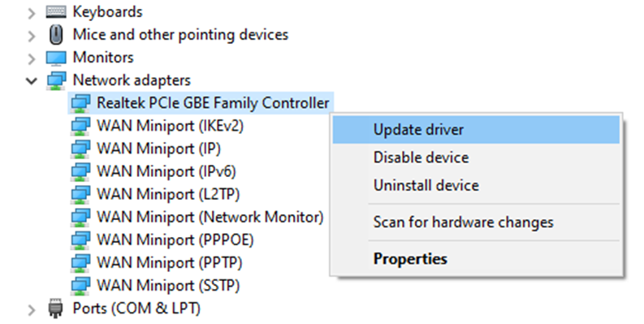The width and height of the screenshot is (644, 324).
Task: Choose Update driver from context menu
Action: (x=476, y=130)
